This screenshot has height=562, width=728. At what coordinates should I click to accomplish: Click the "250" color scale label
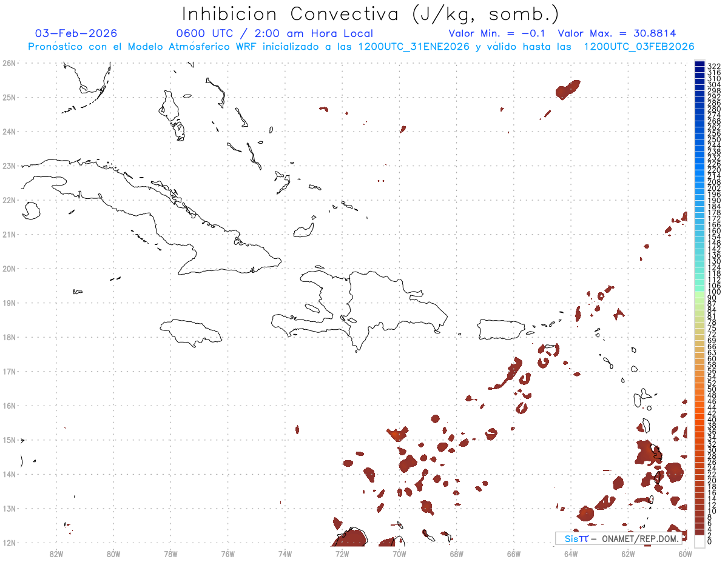point(713,140)
